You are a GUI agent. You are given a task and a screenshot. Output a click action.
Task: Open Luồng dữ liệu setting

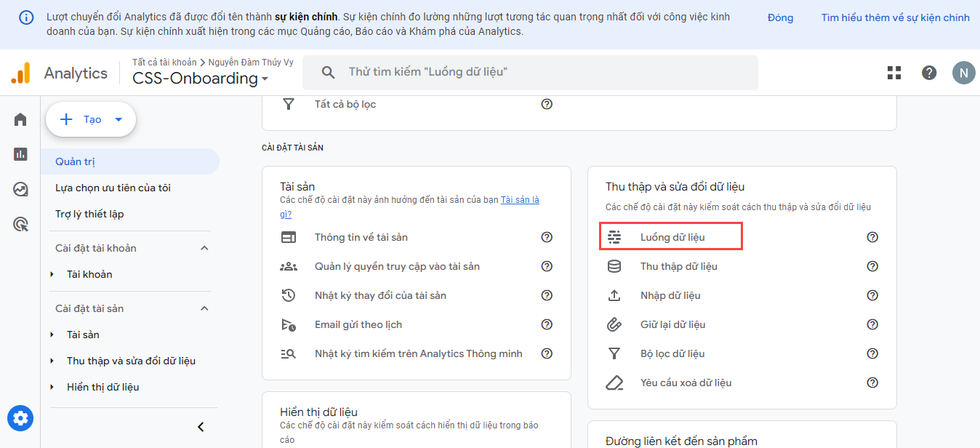(x=672, y=237)
